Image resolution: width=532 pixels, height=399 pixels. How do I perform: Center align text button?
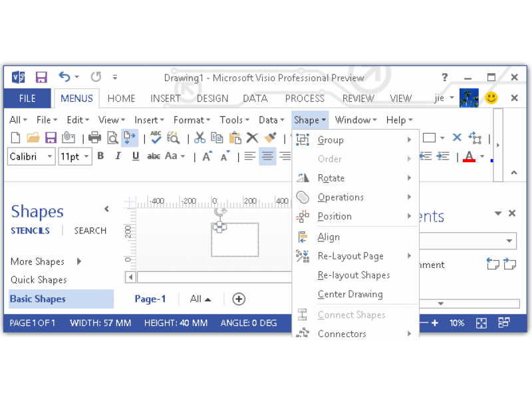tap(267, 156)
